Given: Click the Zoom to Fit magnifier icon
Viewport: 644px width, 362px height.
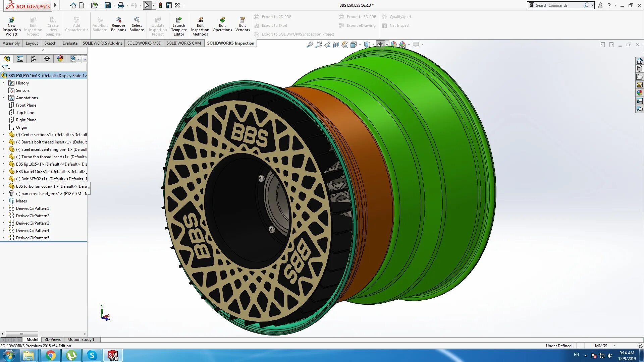Looking at the screenshot, I should click(x=310, y=45).
